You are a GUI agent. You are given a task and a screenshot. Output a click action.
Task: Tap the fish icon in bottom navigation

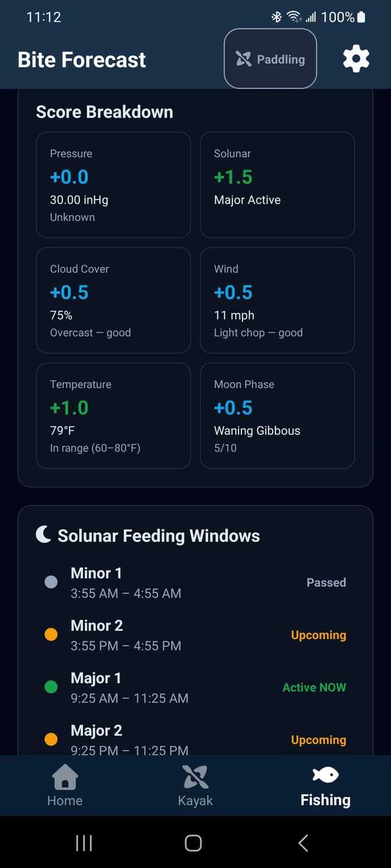click(x=324, y=773)
